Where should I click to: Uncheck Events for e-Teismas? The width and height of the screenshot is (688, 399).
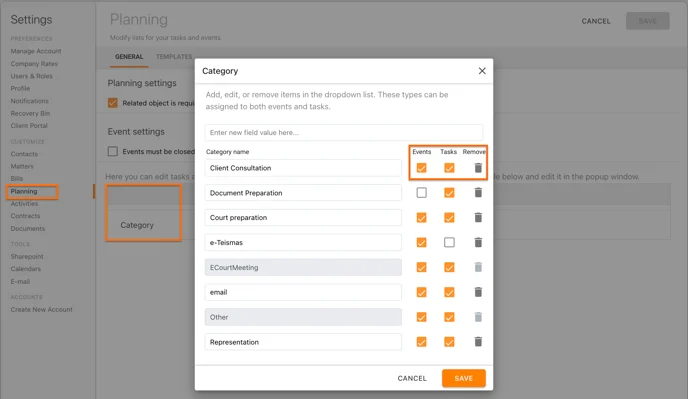tap(422, 242)
